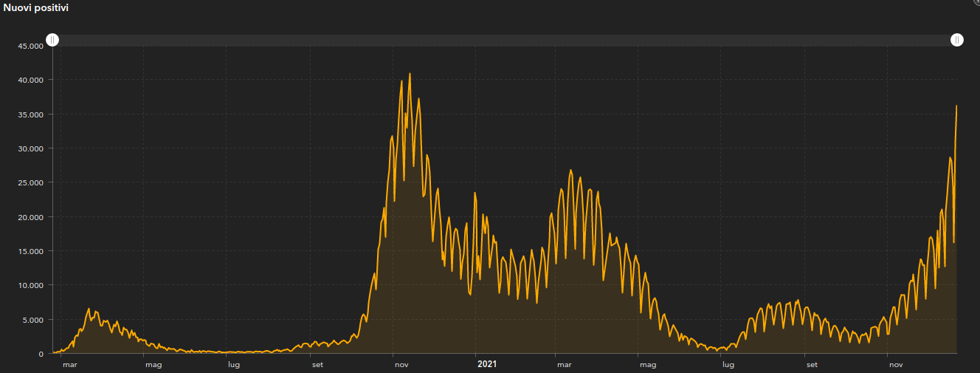
Task: Click the 'Nuovi positivi' chart title
Action: click(x=35, y=7)
